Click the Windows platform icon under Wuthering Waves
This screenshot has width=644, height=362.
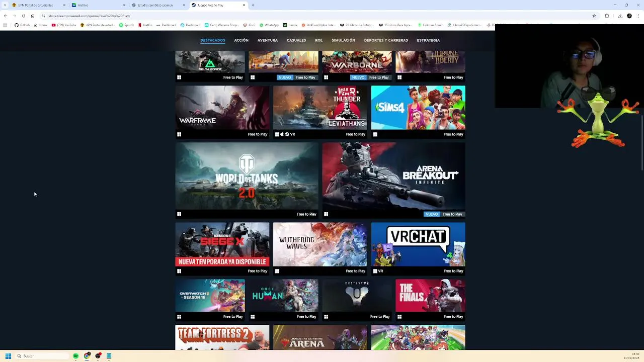(277, 271)
